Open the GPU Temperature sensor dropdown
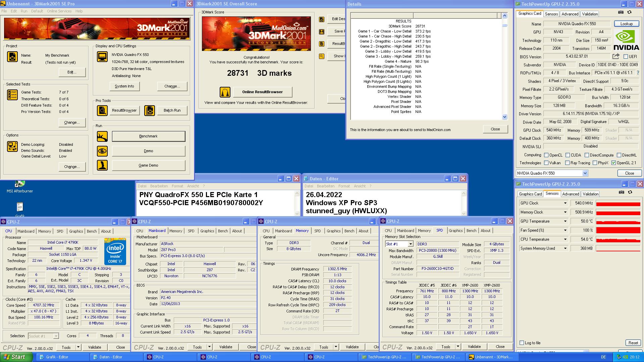Viewport: 644px width, 362px height. tap(565, 221)
